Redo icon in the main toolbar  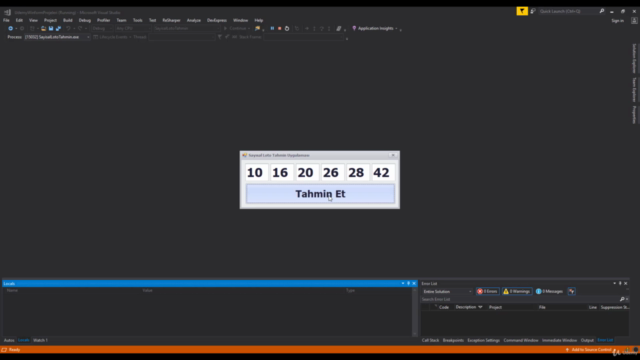coord(80,29)
